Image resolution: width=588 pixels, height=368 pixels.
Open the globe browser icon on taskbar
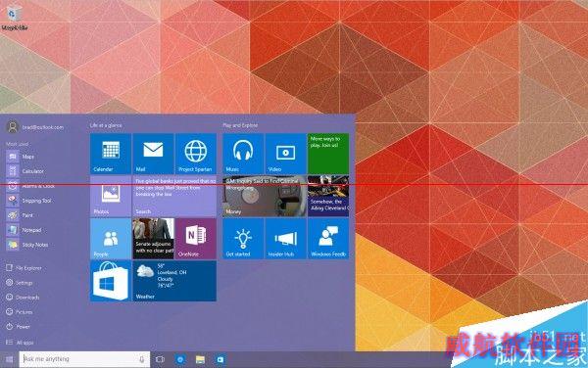pos(180,359)
